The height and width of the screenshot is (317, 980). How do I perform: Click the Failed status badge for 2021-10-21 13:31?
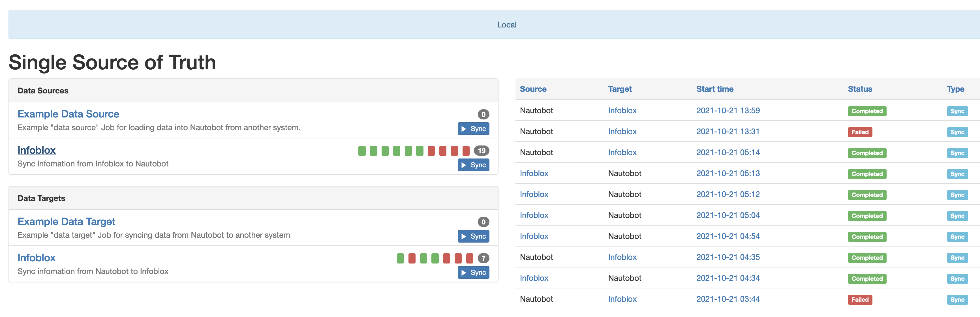pyautogui.click(x=859, y=131)
